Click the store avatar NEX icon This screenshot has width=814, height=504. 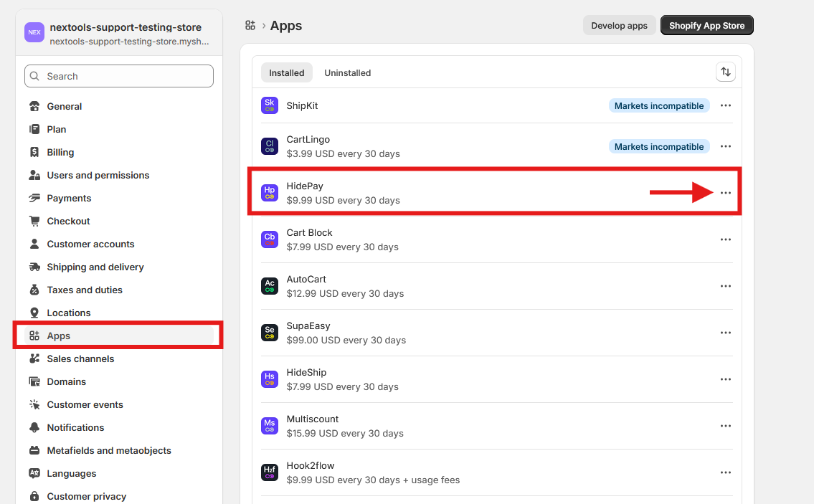click(34, 32)
